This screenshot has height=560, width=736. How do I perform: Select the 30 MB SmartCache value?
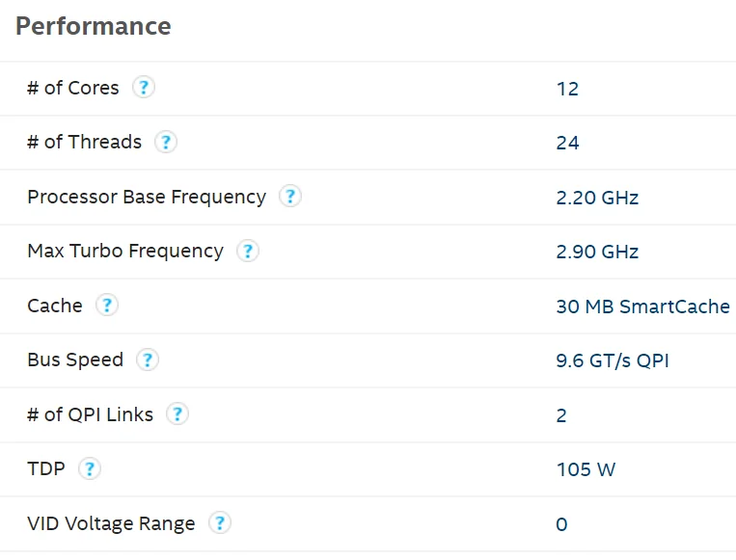point(642,307)
